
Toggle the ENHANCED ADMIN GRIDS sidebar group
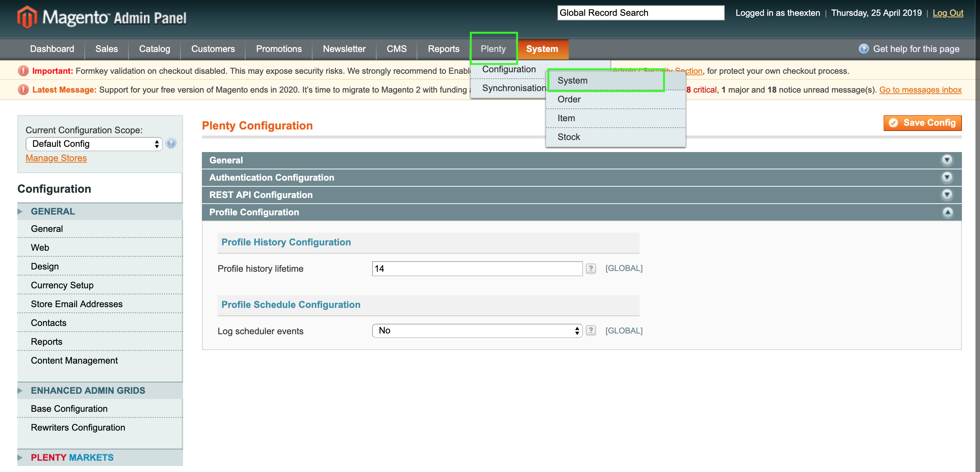point(100,391)
